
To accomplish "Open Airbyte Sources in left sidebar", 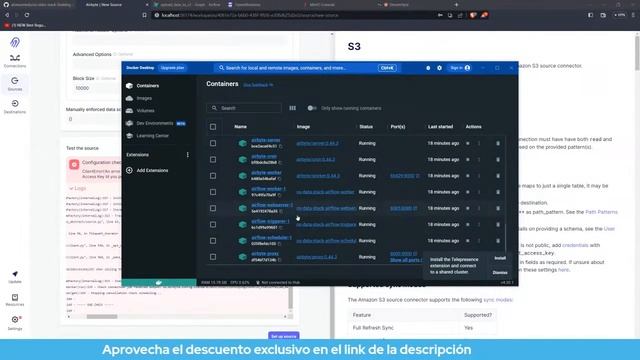I will point(15,84).
